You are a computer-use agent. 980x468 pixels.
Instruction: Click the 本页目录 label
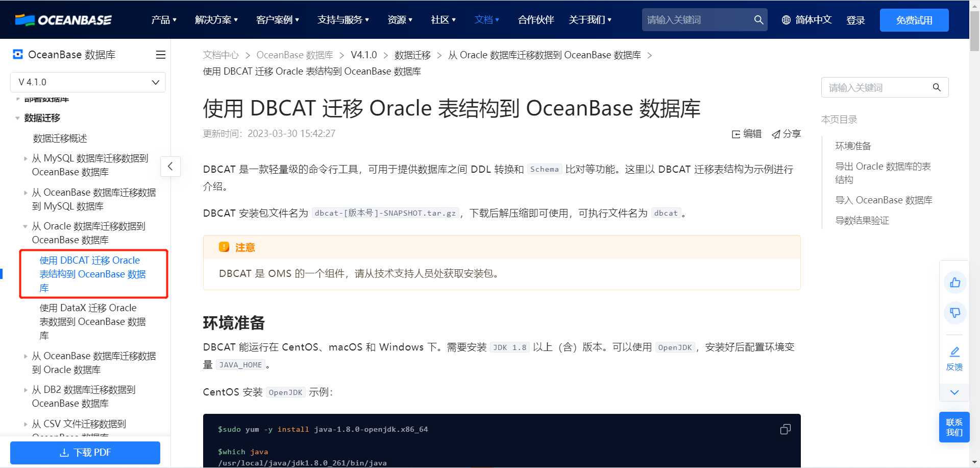tap(839, 120)
